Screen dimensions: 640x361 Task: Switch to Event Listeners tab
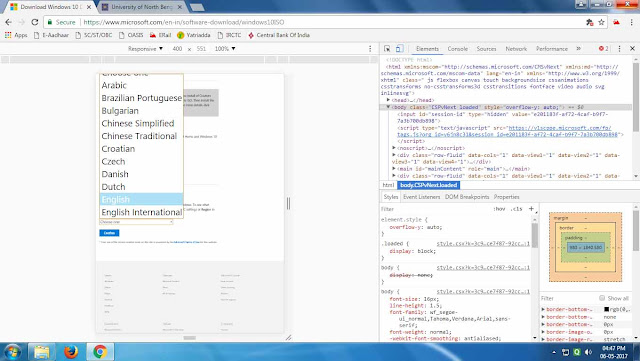(x=422, y=197)
